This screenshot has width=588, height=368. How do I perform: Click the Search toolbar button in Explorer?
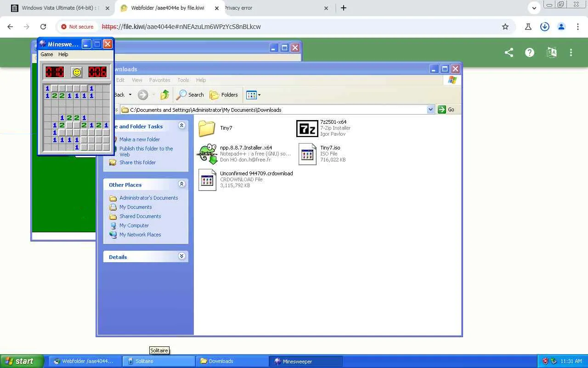[190, 95]
